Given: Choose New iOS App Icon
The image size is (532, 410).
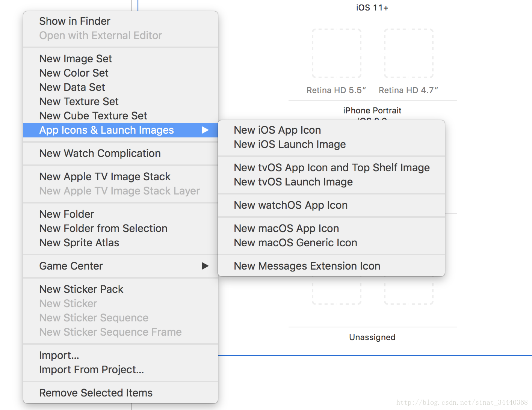Looking at the screenshot, I should point(331,130).
